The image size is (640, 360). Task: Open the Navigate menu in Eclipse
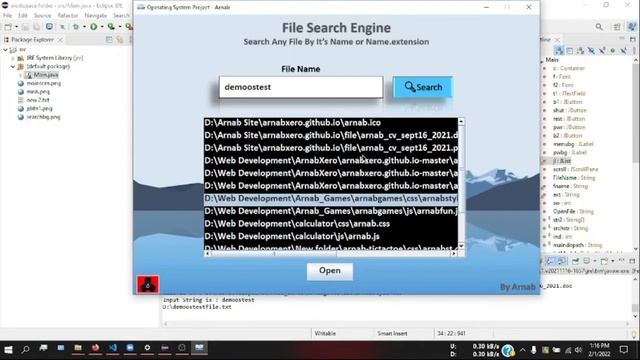(96, 16)
